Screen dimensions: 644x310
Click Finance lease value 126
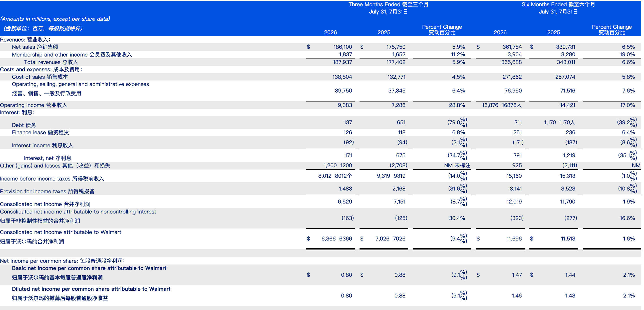coord(348,132)
